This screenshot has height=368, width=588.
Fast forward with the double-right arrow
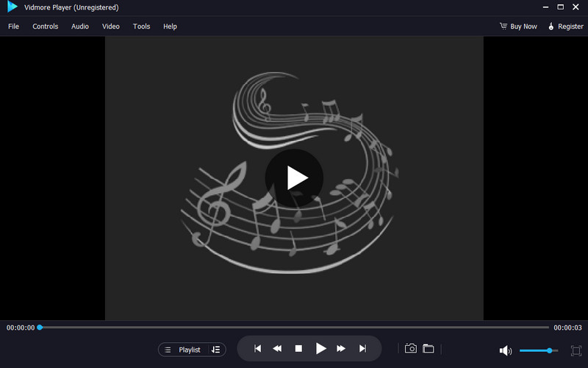click(x=341, y=348)
